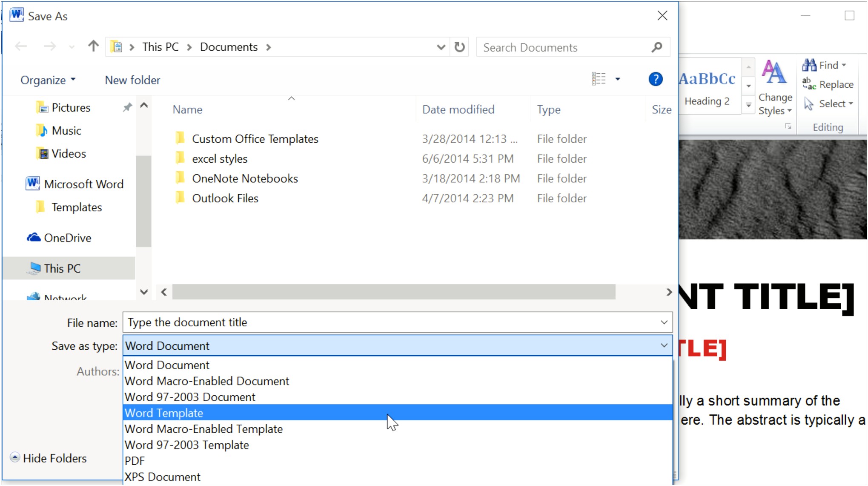Click the Help icon button in toolbar
The image size is (868, 486).
pyautogui.click(x=656, y=79)
